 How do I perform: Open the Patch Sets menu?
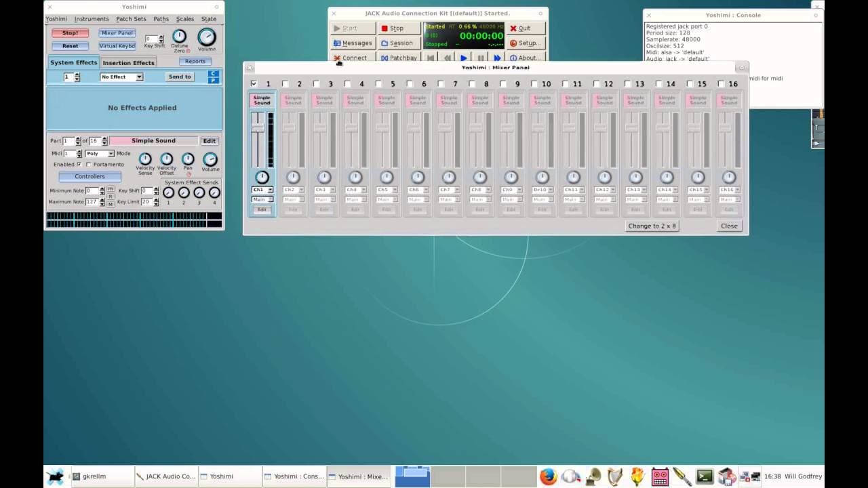131,19
